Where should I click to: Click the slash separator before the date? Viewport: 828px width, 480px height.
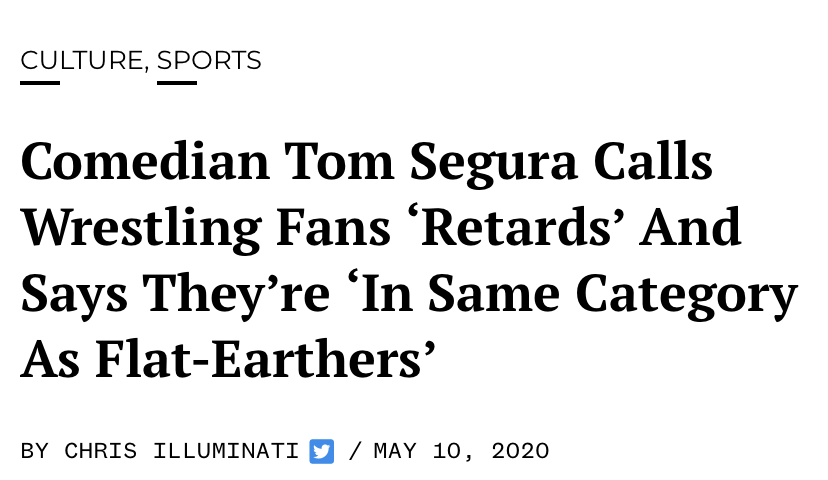pos(355,451)
